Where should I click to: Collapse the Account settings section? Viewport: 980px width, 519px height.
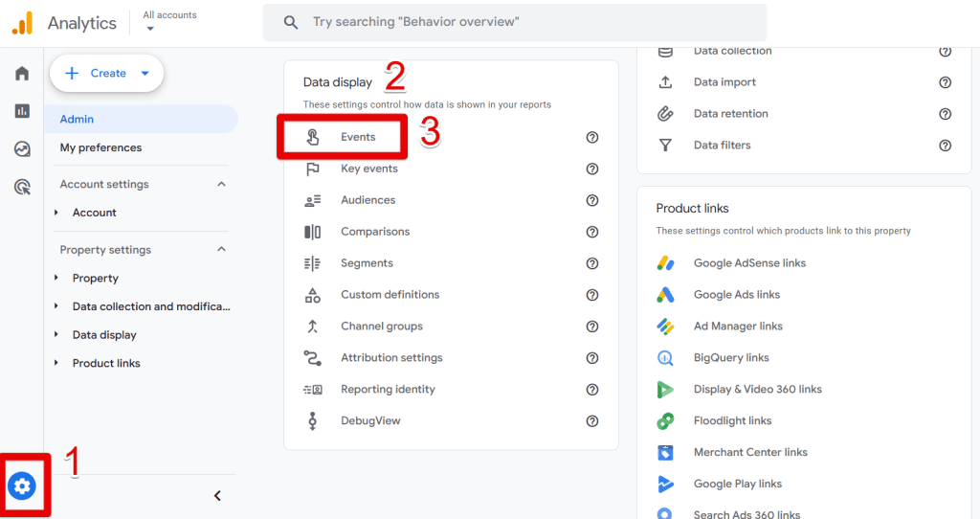tap(221, 184)
